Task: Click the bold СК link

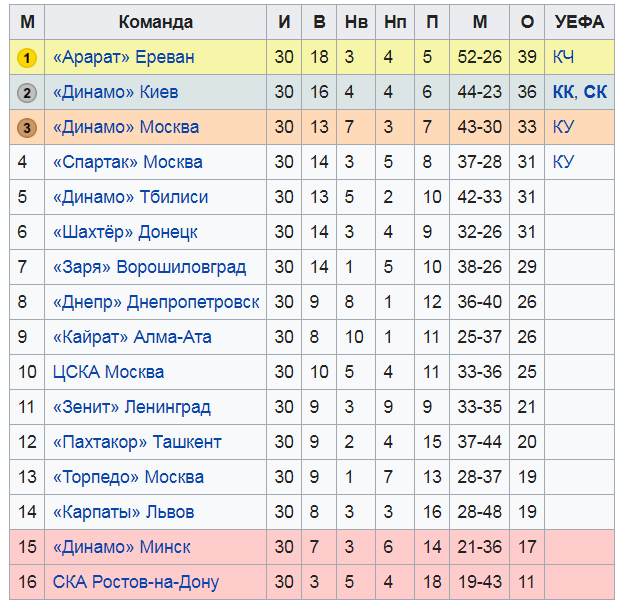Action: tap(595, 93)
